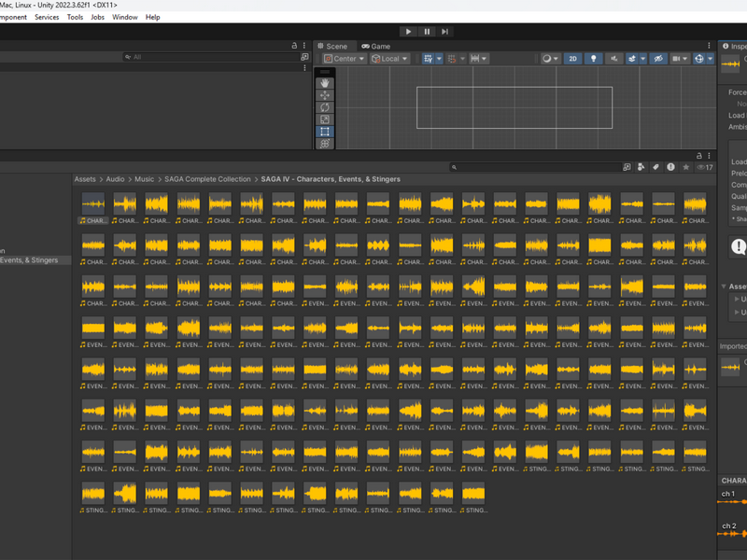The width and height of the screenshot is (747, 560).
Task: Select the combined Transform tool
Action: click(x=325, y=144)
